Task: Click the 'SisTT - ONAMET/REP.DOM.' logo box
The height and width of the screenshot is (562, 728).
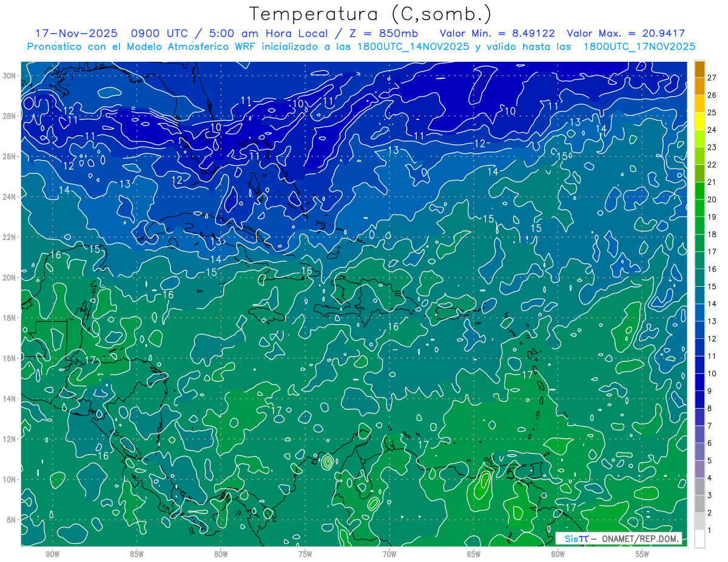Action: (618, 538)
